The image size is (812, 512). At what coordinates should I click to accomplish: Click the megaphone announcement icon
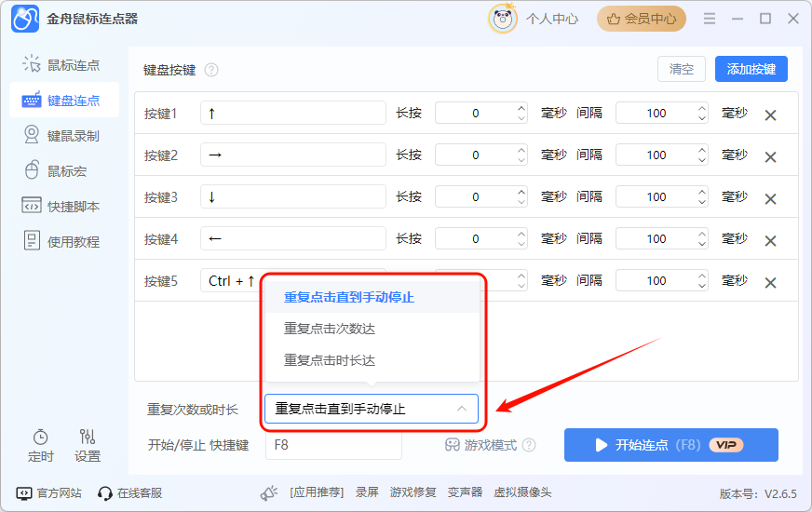click(269, 492)
